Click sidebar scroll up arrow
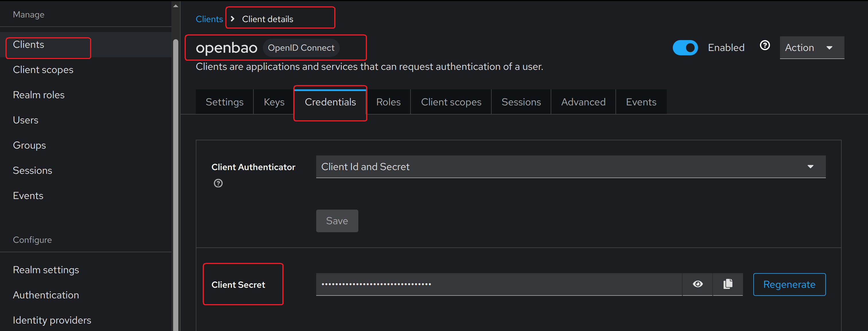Image resolution: width=868 pixels, height=331 pixels. [x=175, y=6]
